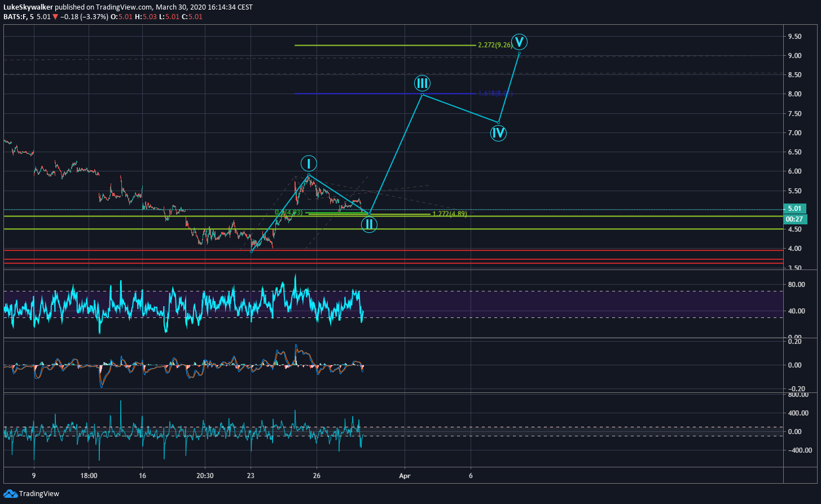Click the O:5.01 open value
The height and width of the screenshot is (504, 821).
(122, 17)
